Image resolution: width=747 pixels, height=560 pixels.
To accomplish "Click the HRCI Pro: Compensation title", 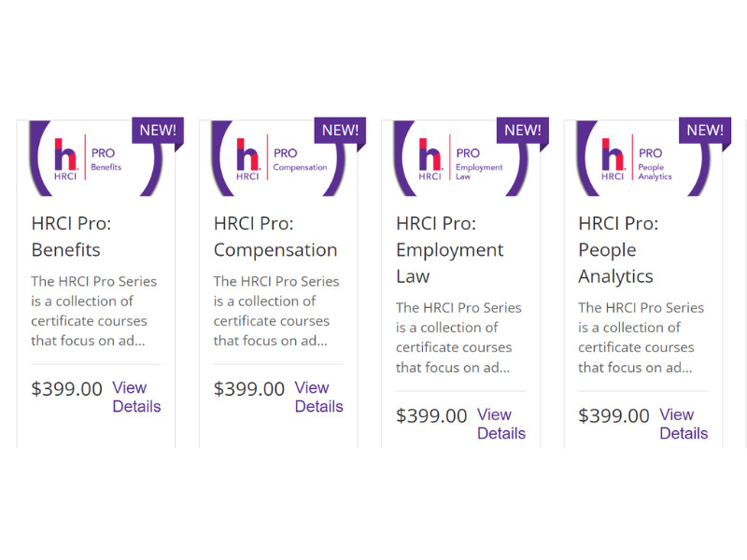I will (275, 237).
